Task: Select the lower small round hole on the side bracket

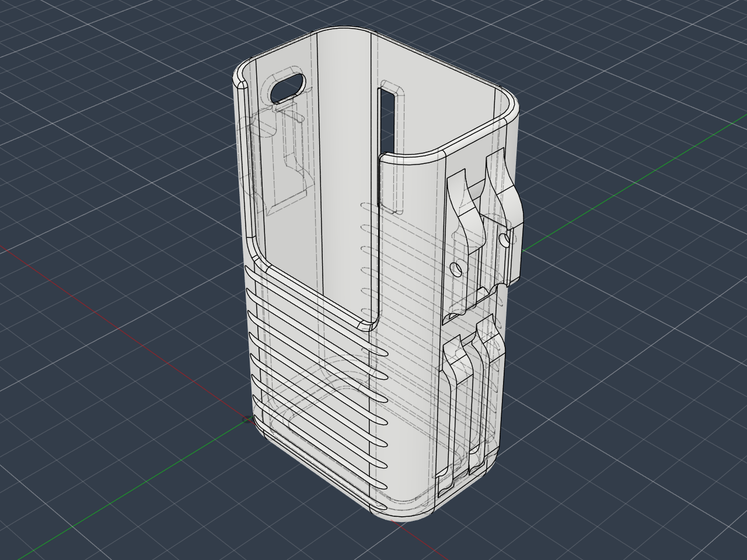Action: tap(457, 269)
